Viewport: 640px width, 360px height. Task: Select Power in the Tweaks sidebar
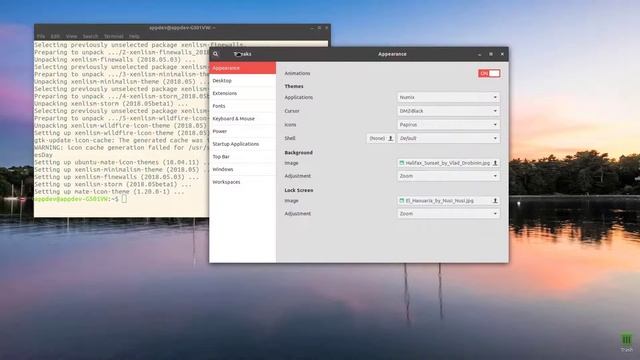click(x=242, y=131)
